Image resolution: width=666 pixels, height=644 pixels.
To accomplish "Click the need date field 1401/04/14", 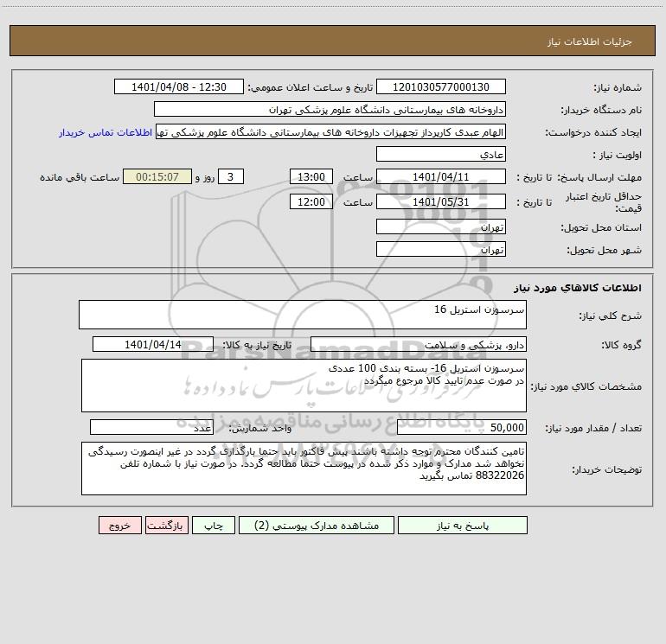I will pyautogui.click(x=153, y=345).
